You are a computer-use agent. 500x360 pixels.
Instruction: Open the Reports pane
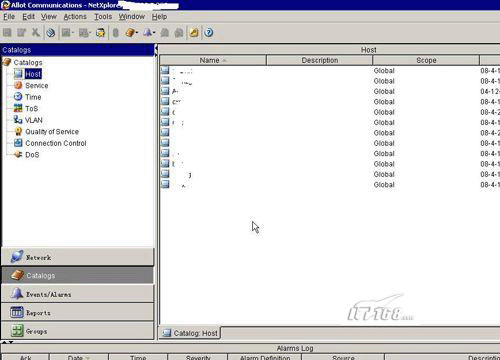tap(78, 312)
